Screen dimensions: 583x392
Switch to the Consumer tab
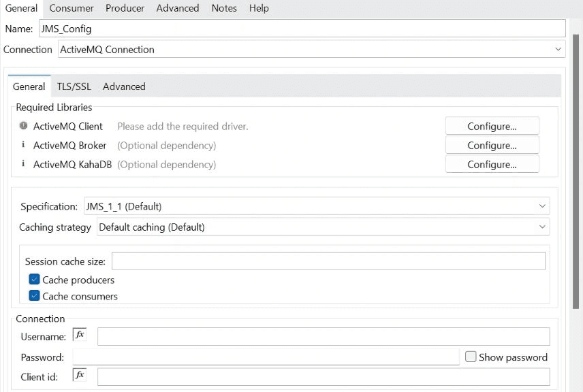click(71, 8)
